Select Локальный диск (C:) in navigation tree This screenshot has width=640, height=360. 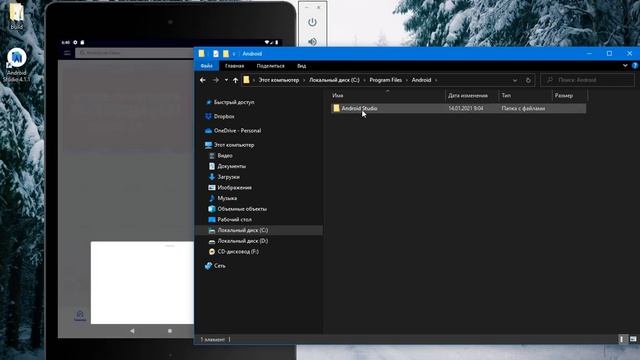[242, 230]
